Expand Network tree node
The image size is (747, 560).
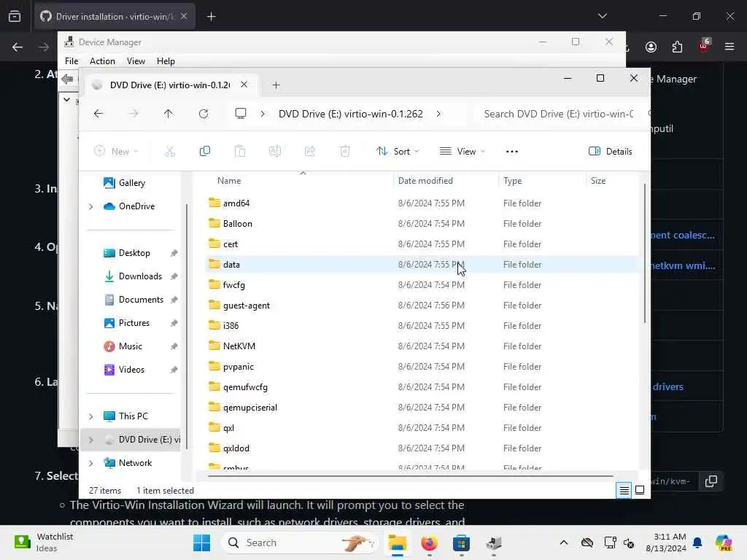point(91,463)
